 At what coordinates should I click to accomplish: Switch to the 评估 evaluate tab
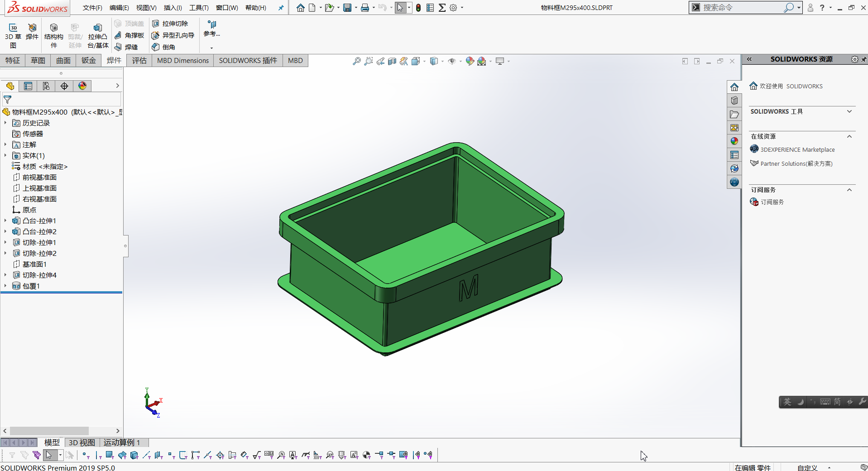(x=139, y=61)
